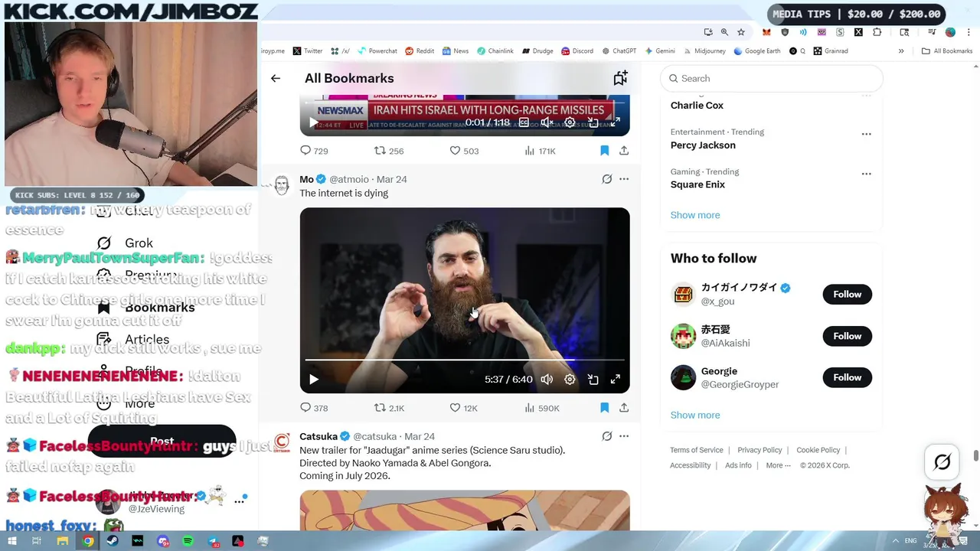The height and width of the screenshot is (551, 980).
Task: Open the Midjourney bookmark
Action: 704,51
